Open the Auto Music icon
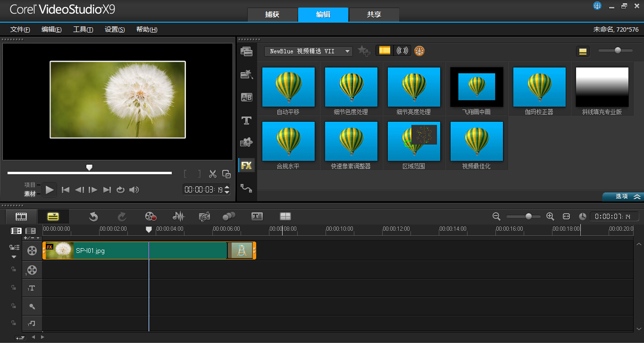The image size is (644, 343). coord(204,217)
